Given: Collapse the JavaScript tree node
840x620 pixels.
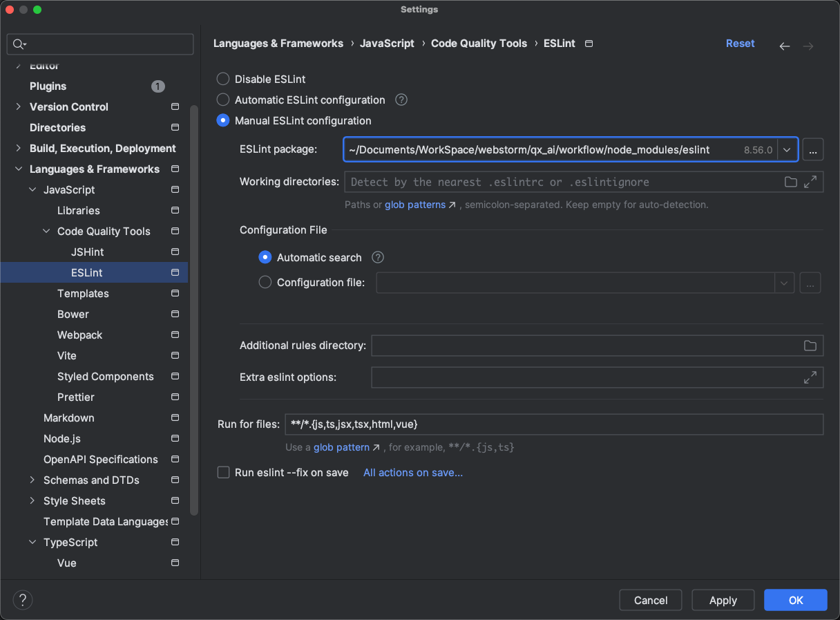Looking at the screenshot, I should click(32, 189).
